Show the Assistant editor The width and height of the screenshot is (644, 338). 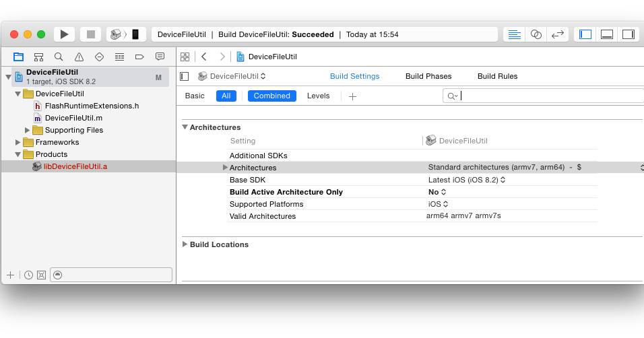tap(536, 34)
